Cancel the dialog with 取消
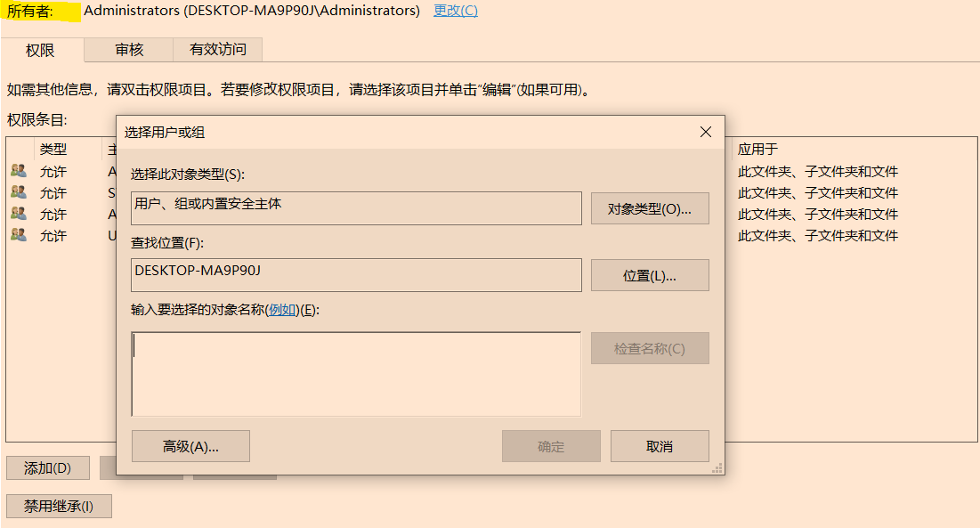 (x=660, y=446)
